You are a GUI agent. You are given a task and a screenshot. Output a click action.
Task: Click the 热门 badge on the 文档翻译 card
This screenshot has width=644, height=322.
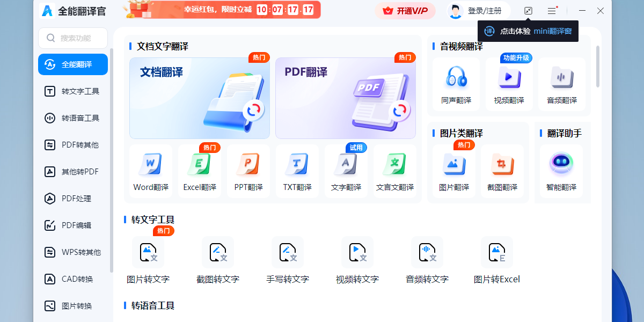[259, 57]
